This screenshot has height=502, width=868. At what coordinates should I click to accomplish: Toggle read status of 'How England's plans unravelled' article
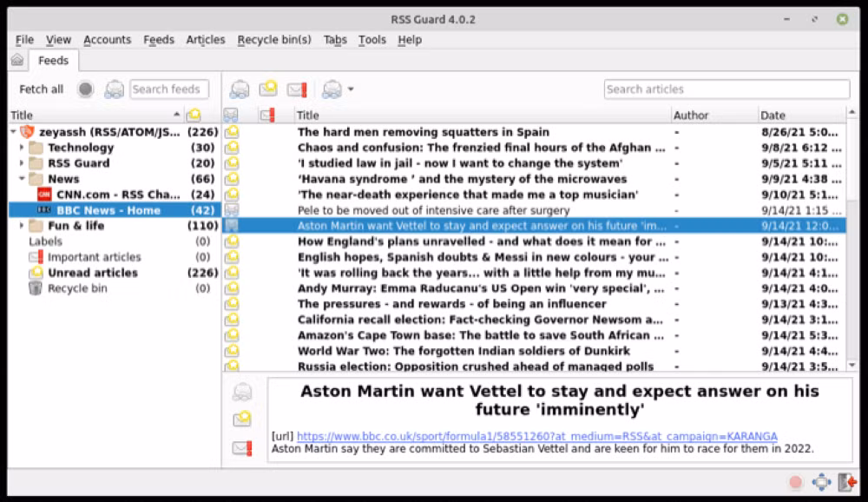pyautogui.click(x=232, y=241)
